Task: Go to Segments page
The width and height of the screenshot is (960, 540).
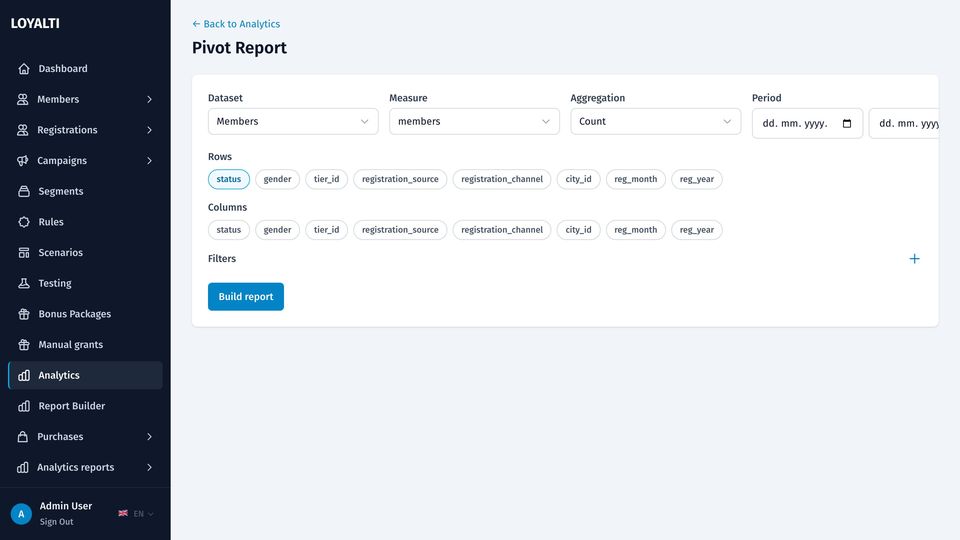Action: (85, 191)
